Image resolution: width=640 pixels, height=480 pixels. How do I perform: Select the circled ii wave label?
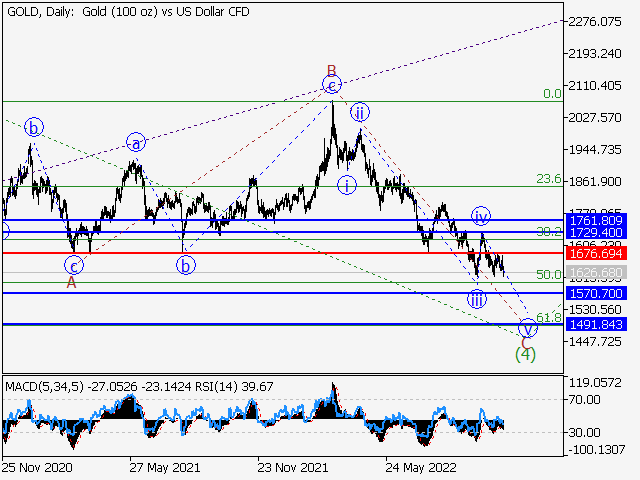(x=360, y=112)
